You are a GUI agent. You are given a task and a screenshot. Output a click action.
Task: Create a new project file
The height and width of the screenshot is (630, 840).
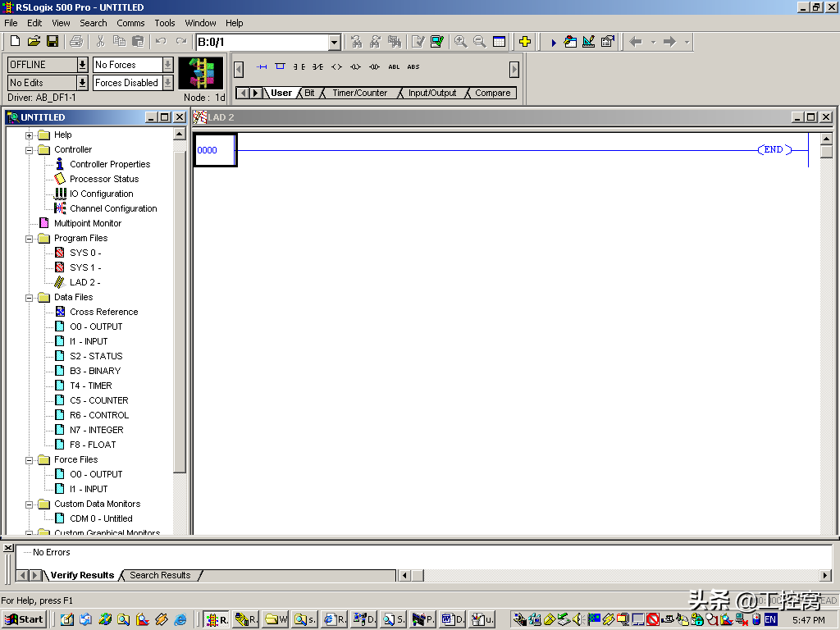pyautogui.click(x=15, y=41)
